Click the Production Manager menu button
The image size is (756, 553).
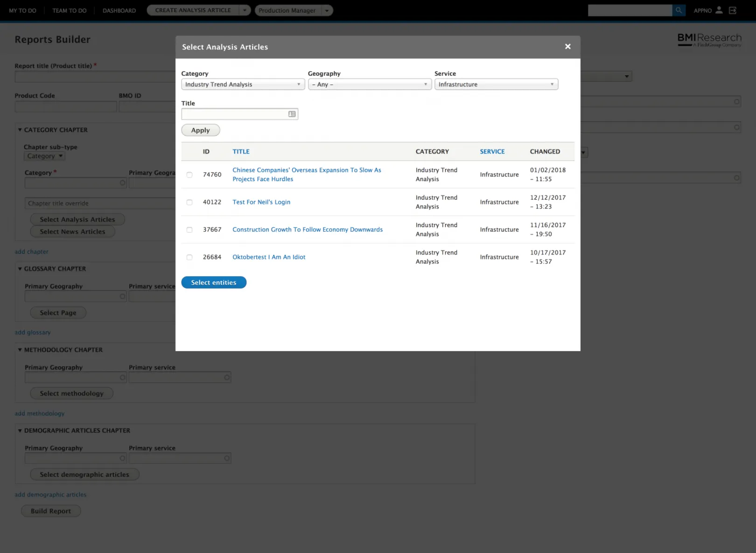click(287, 10)
